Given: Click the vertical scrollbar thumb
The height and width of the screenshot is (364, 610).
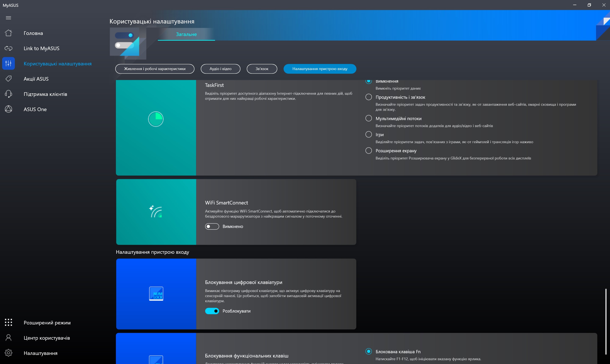Looking at the screenshot, I should [606, 321].
